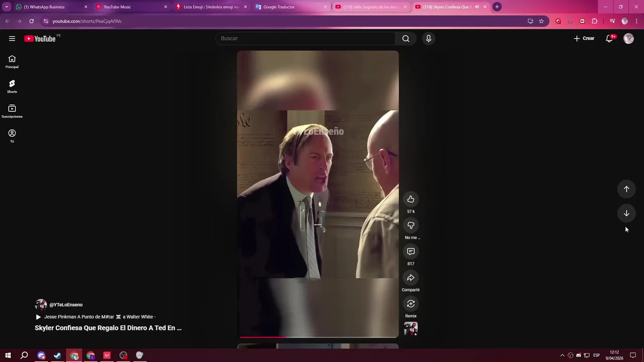Share this short via Compartir
This screenshot has width=644, height=362.
click(x=411, y=278)
